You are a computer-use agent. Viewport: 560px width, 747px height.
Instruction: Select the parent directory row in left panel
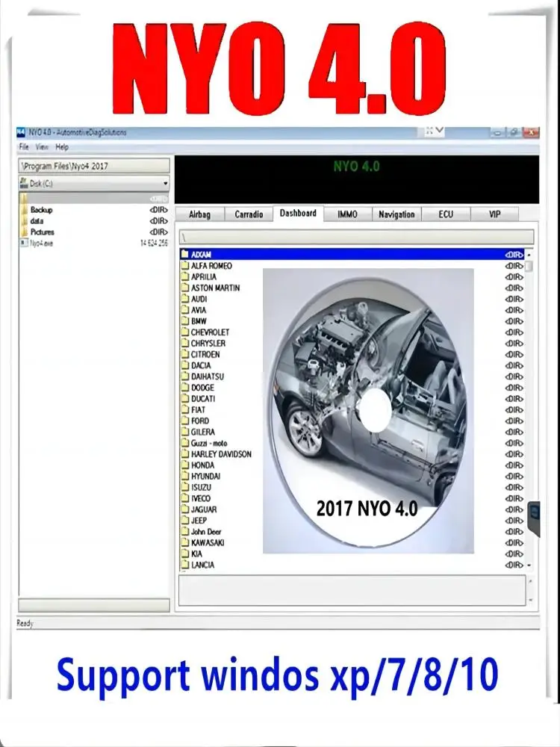[x=94, y=198]
